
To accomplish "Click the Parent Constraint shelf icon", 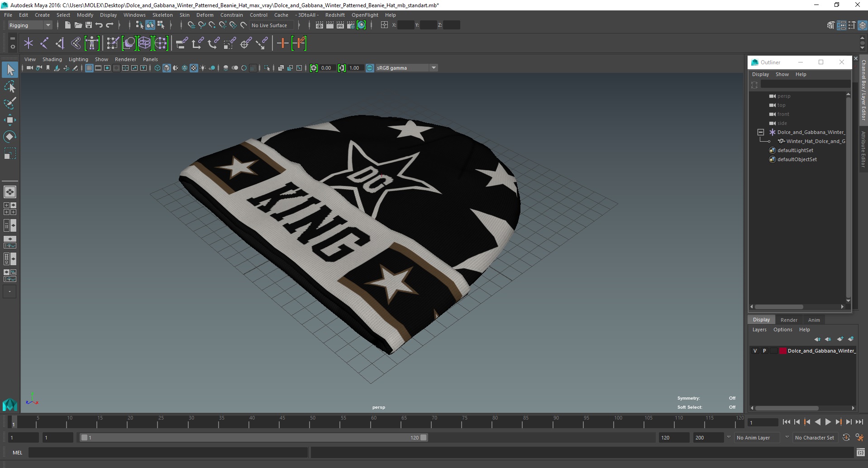I will tap(182, 43).
